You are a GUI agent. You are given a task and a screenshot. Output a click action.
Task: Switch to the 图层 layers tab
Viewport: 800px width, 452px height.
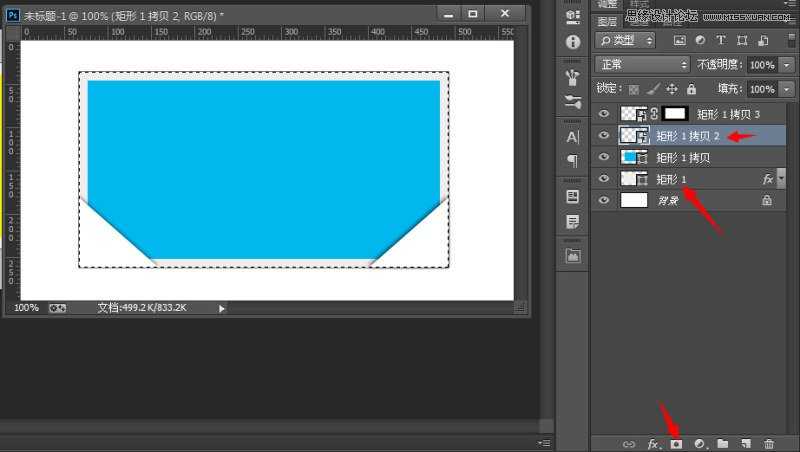(608, 21)
